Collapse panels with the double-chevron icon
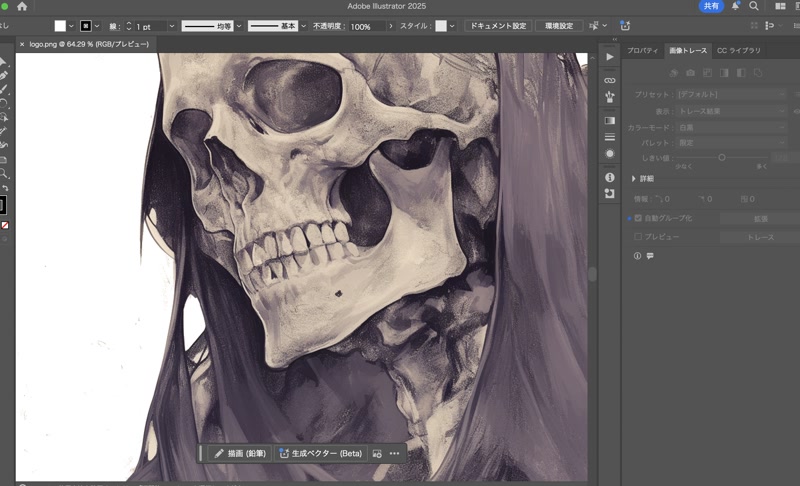This screenshot has width=800, height=486. tap(615, 39)
